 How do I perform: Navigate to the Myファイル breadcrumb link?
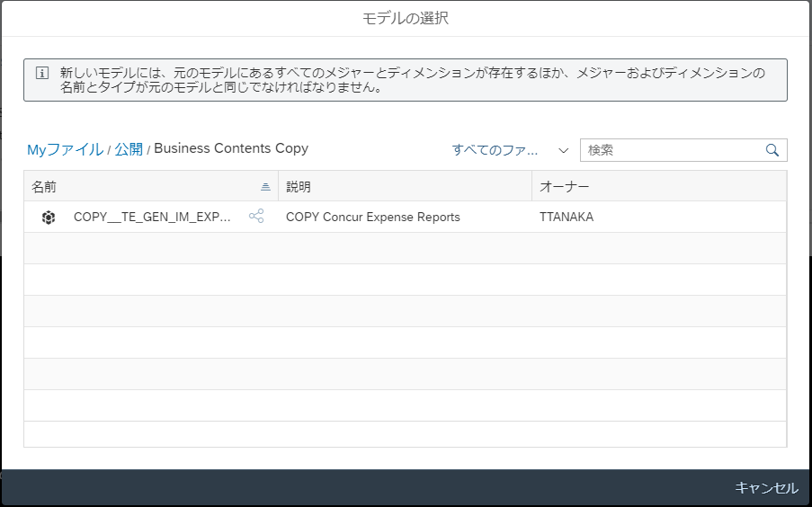point(65,150)
